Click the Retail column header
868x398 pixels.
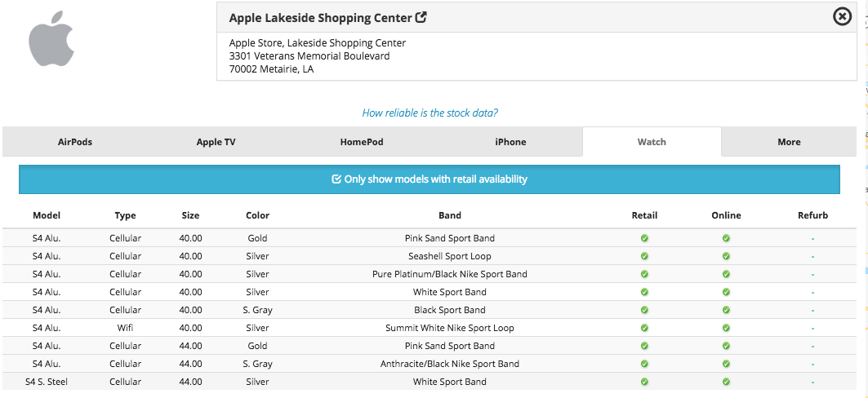coord(644,215)
